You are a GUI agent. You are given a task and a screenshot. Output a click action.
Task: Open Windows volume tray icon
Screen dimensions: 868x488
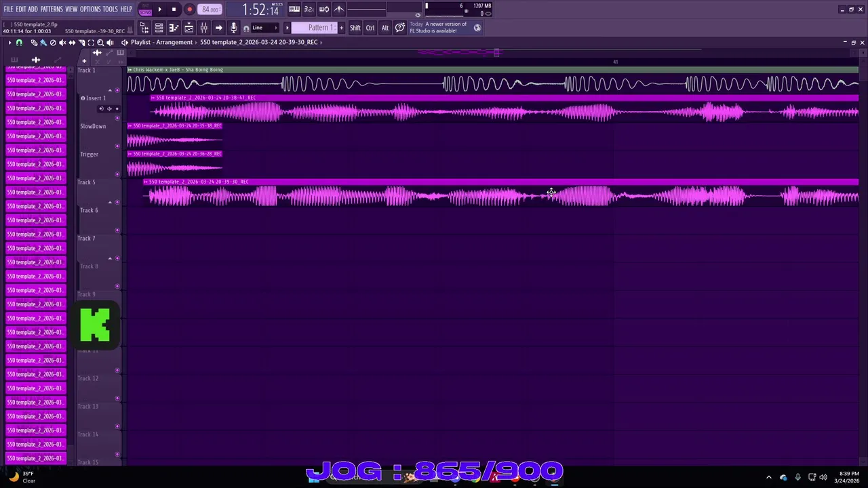tap(823, 477)
